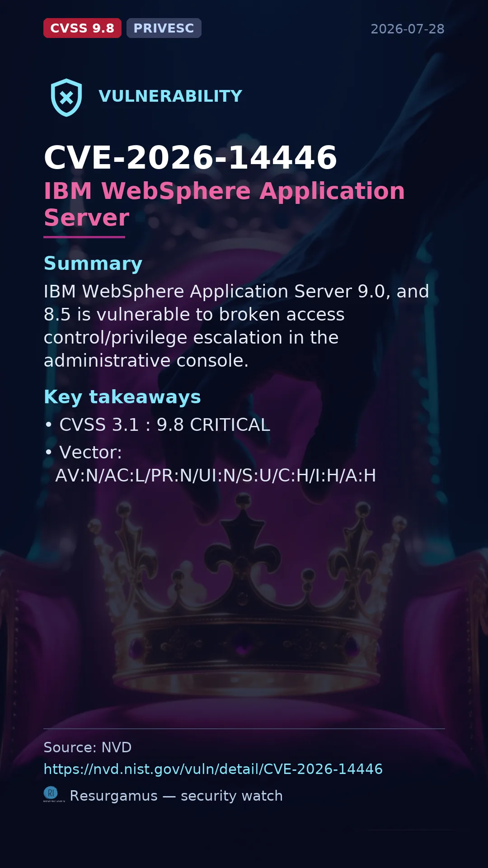Click the shield vulnerability icon
Viewport: 488px width, 868px height.
pyautogui.click(x=66, y=97)
